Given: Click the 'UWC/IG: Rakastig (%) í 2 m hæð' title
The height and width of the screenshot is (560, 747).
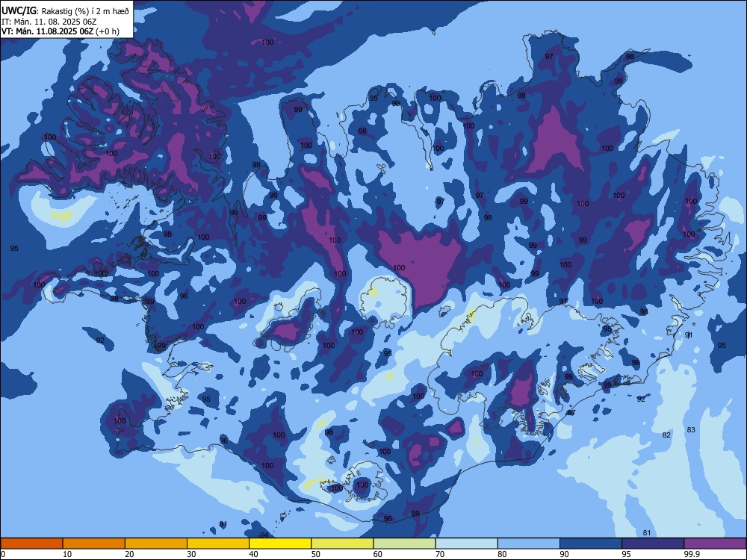Looking at the screenshot, I should [65, 11].
